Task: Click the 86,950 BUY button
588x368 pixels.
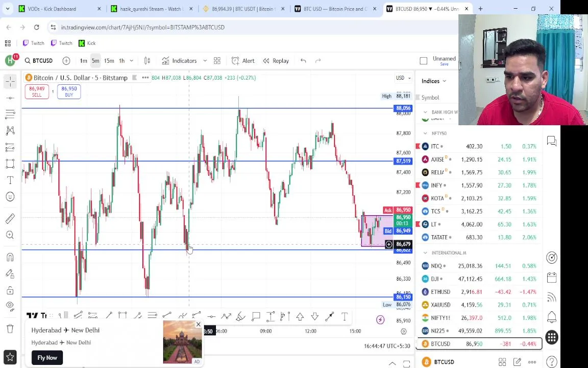Action: [x=69, y=91]
